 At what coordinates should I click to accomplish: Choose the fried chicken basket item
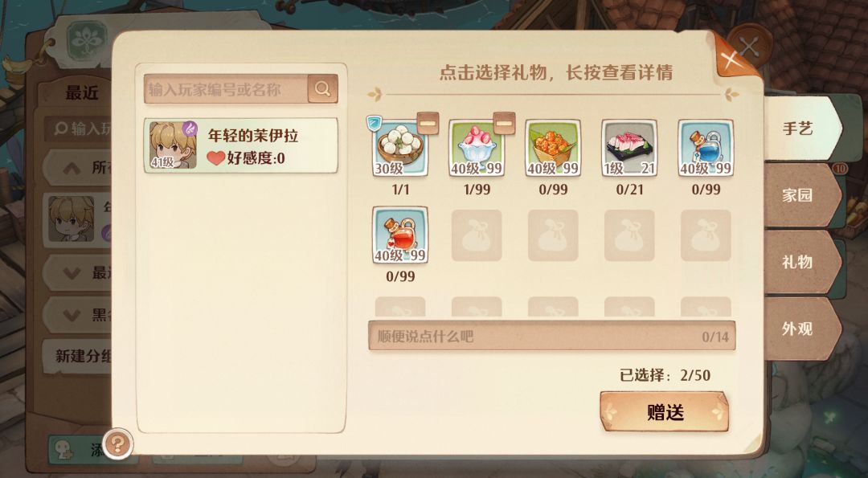(x=553, y=148)
